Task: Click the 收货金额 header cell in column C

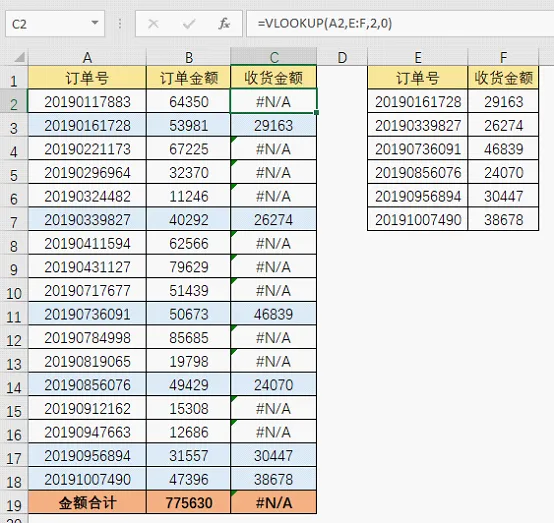Action: [x=273, y=77]
